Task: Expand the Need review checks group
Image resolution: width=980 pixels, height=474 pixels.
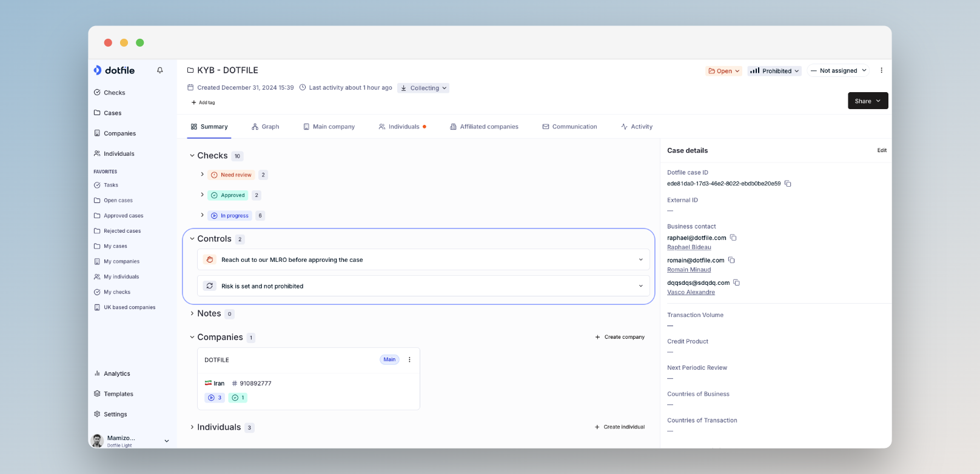Action: [202, 175]
